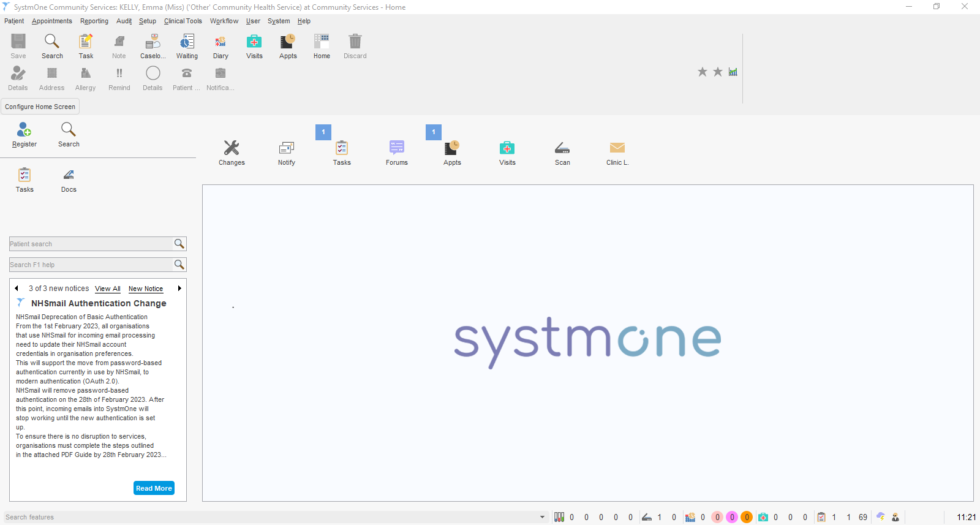The image size is (980, 525).
Task: Open the System menu
Action: [279, 21]
